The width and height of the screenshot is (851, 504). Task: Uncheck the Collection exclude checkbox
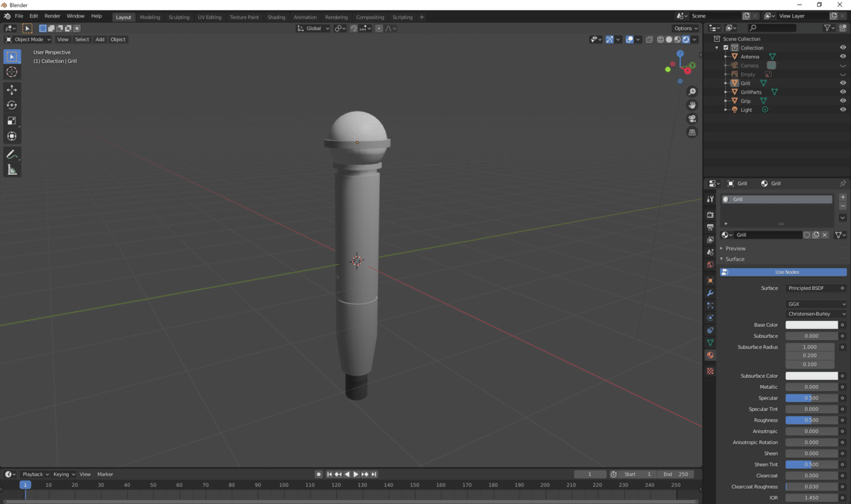point(725,47)
